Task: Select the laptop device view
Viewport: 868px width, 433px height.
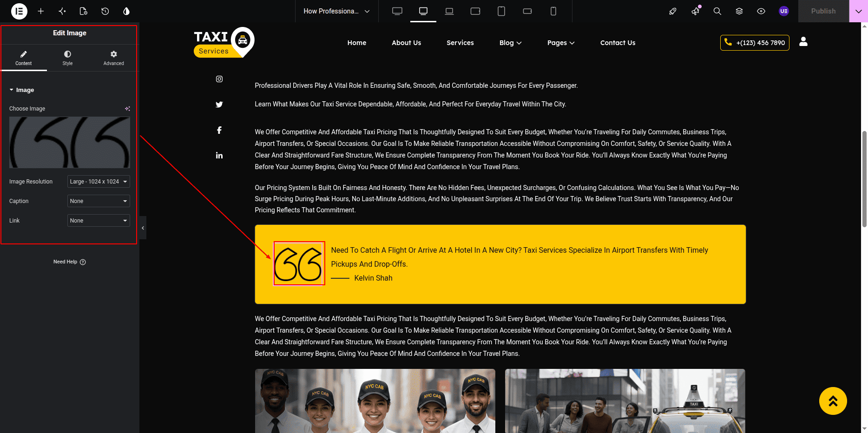Action: [x=449, y=11]
